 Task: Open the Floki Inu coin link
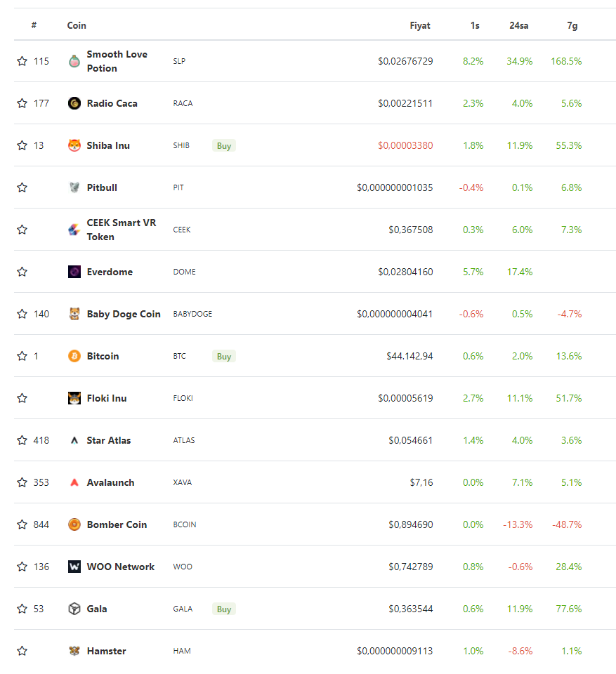tap(107, 398)
